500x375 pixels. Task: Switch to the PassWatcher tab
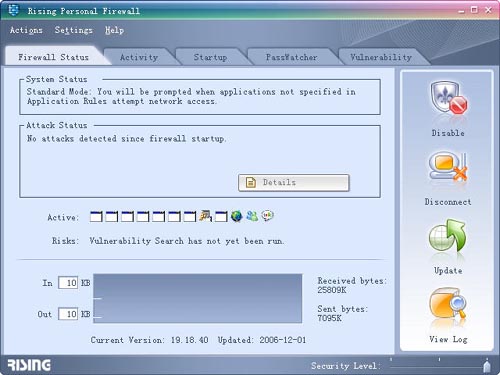pos(291,57)
